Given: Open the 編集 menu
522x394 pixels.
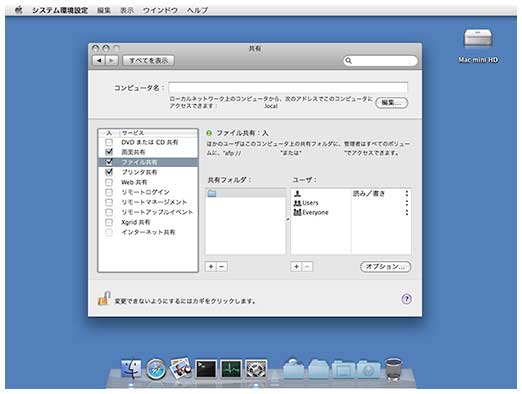Looking at the screenshot, I should pyautogui.click(x=104, y=10).
